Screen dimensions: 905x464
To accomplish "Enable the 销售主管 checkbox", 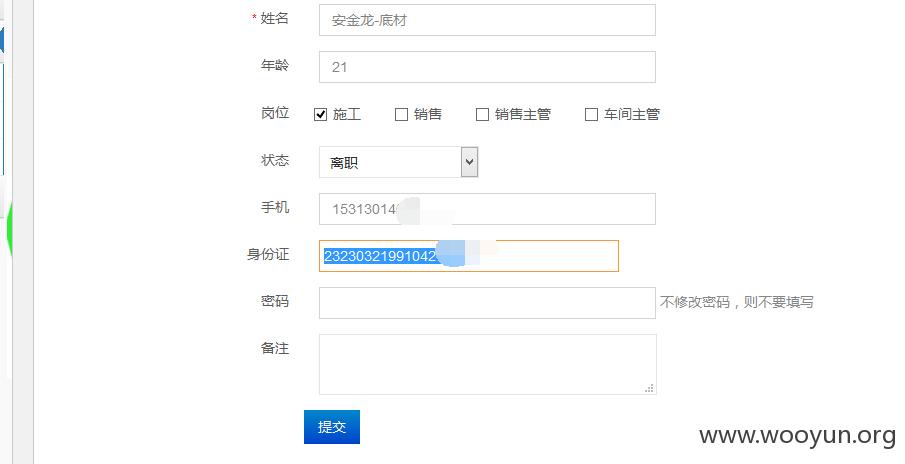I will [482, 114].
